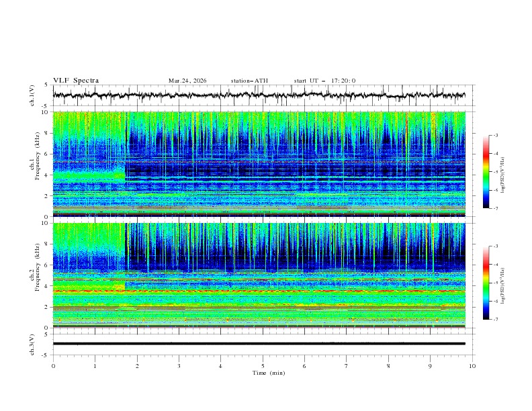
Task: Click the "-3" label on ch.1 color bar
Action: (x=496, y=135)
